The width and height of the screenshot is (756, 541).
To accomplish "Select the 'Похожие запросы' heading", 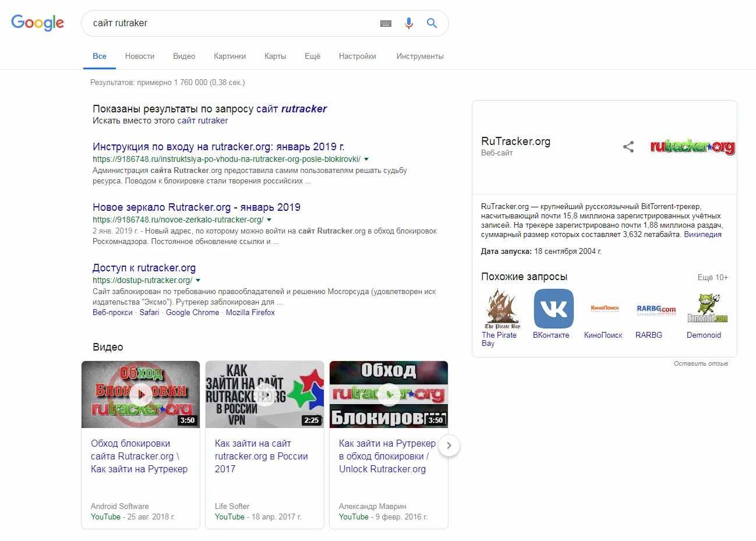I will coord(524,277).
